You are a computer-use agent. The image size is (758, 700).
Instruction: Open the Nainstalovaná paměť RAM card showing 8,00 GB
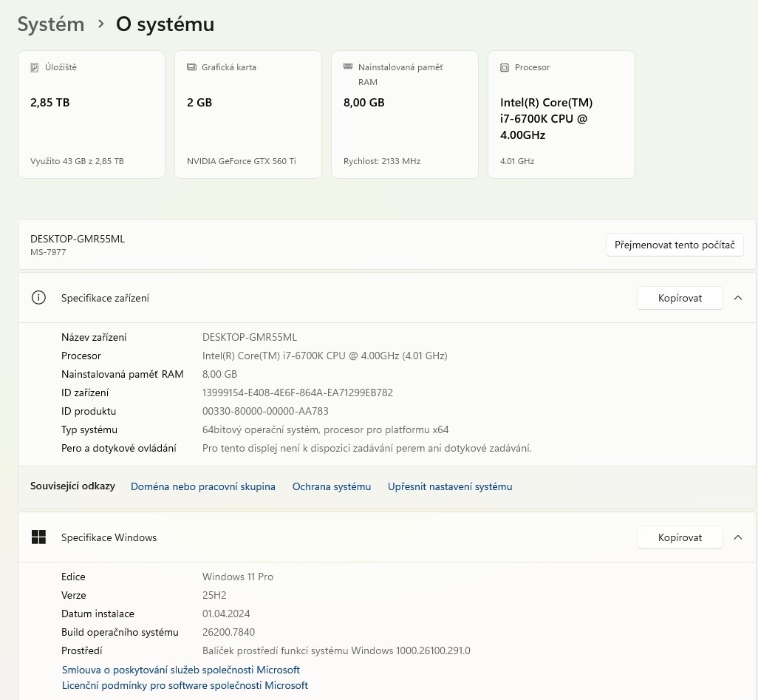tap(405, 115)
